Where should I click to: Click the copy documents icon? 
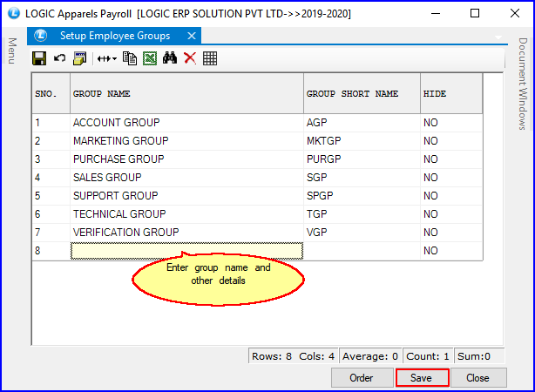click(130, 58)
